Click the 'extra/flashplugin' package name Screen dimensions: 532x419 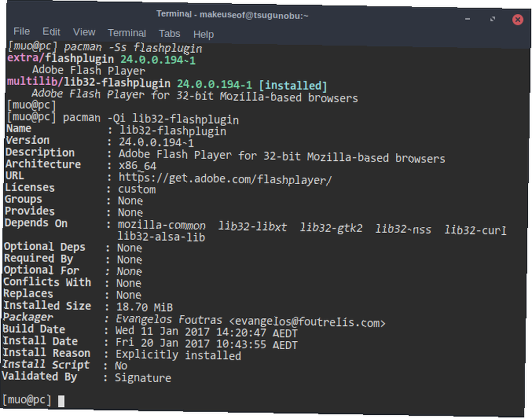click(x=61, y=59)
